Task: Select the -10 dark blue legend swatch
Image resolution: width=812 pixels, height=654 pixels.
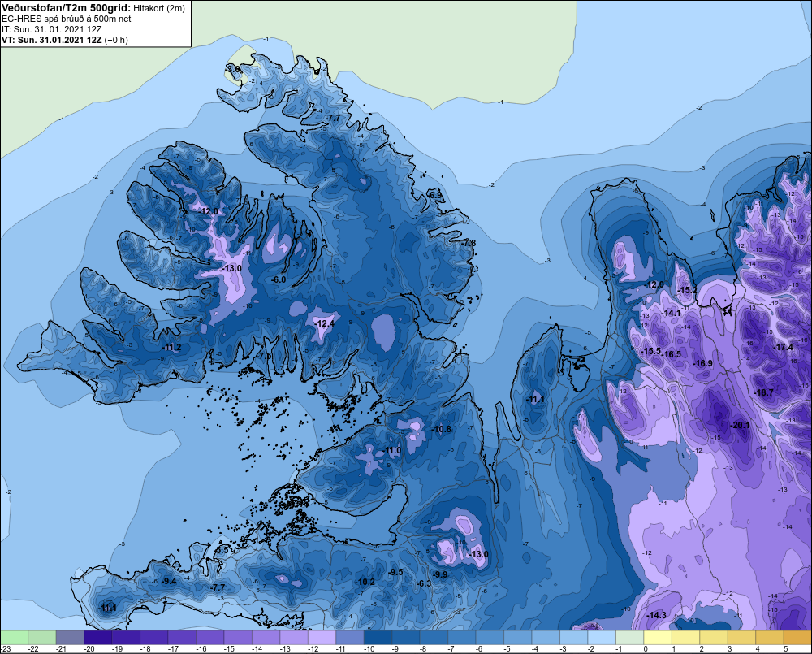Action: (378, 638)
